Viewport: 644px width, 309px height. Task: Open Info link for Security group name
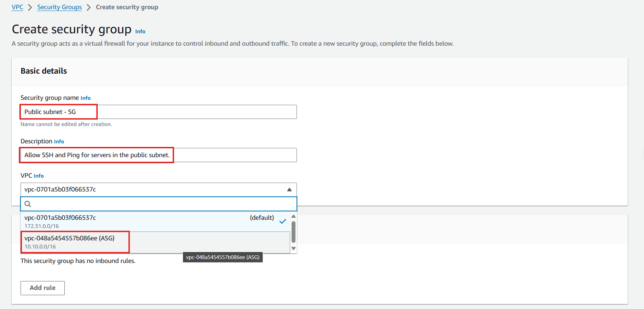86,98
